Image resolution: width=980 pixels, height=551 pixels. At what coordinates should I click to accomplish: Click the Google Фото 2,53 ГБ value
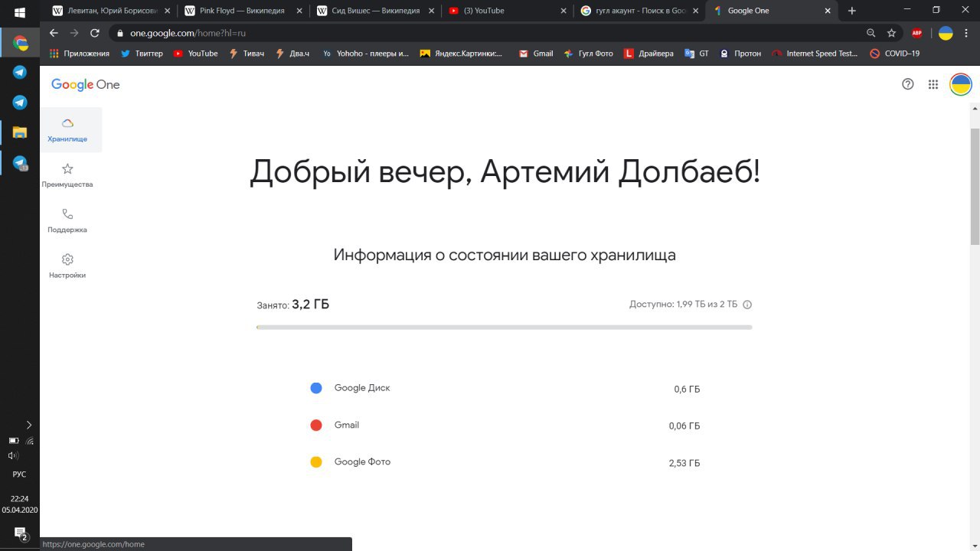tap(684, 463)
